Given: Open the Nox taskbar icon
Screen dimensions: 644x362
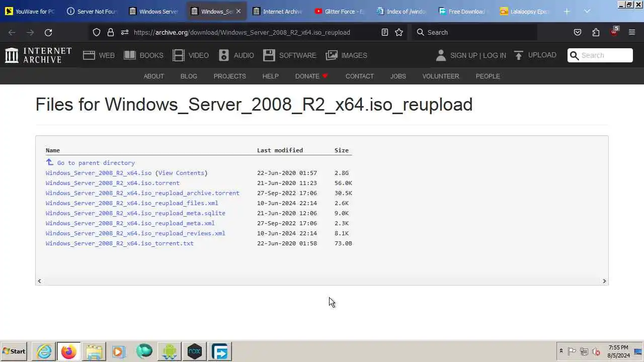Looking at the screenshot, I should pos(195,351).
